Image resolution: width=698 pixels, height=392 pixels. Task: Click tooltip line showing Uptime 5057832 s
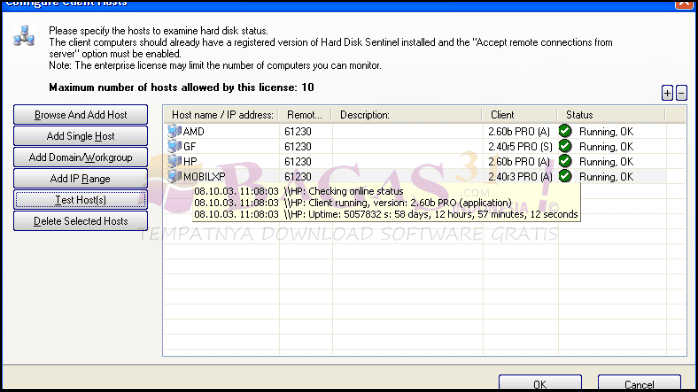tap(386, 214)
